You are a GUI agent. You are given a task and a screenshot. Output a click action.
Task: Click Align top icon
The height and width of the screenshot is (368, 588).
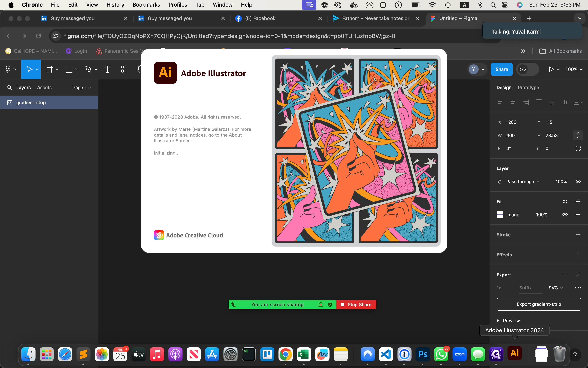[x=539, y=102]
